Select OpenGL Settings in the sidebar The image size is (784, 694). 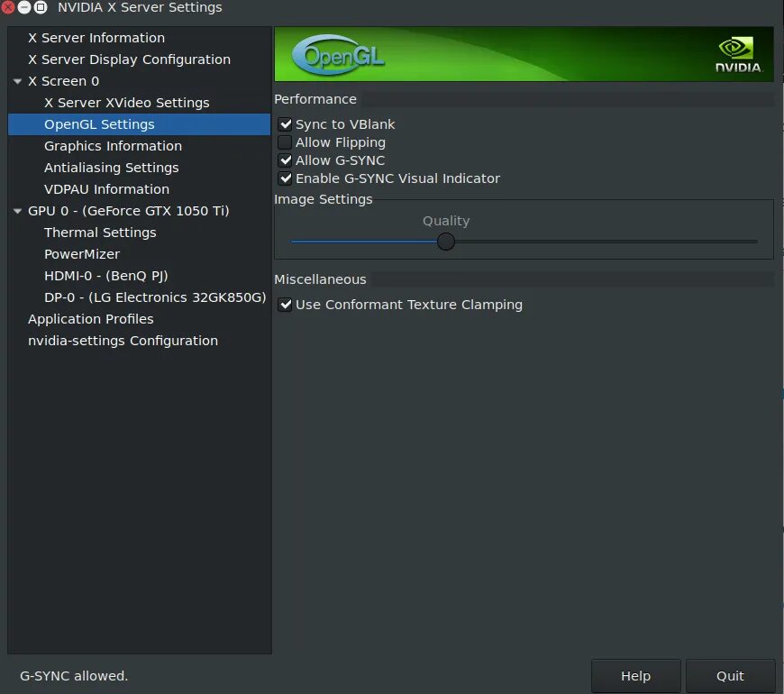140,124
